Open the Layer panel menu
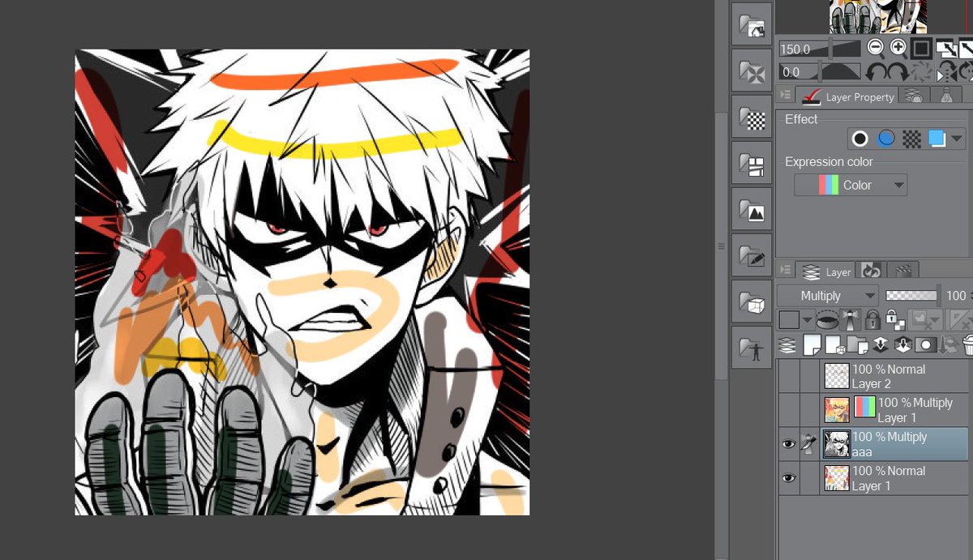The image size is (973, 560). click(x=784, y=270)
